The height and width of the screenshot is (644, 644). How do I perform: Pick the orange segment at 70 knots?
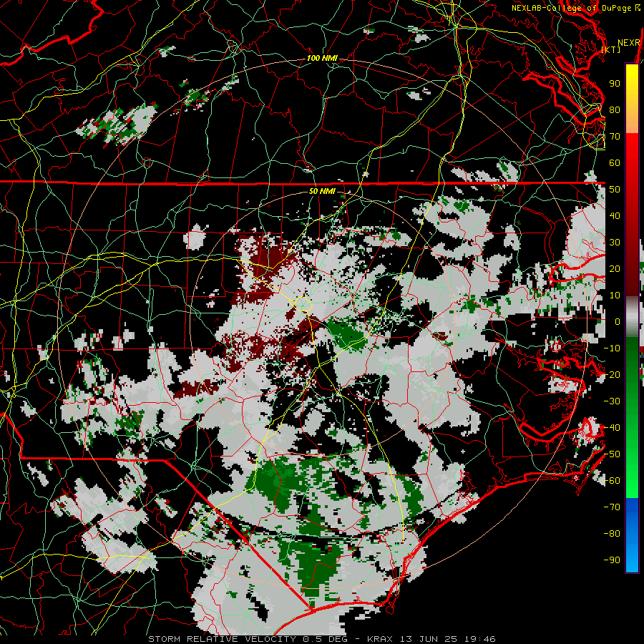632,122
